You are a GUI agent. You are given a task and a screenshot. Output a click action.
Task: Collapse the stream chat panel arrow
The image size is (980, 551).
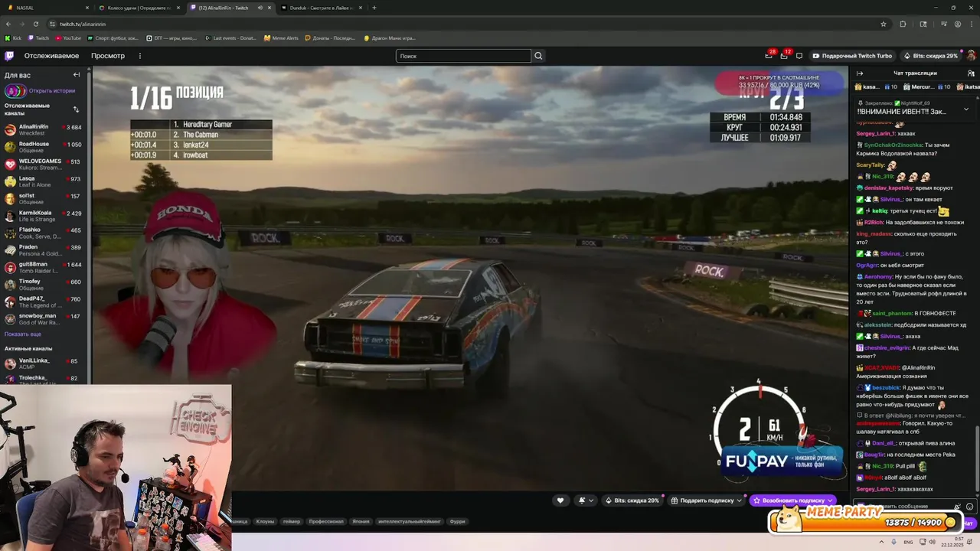click(x=860, y=73)
